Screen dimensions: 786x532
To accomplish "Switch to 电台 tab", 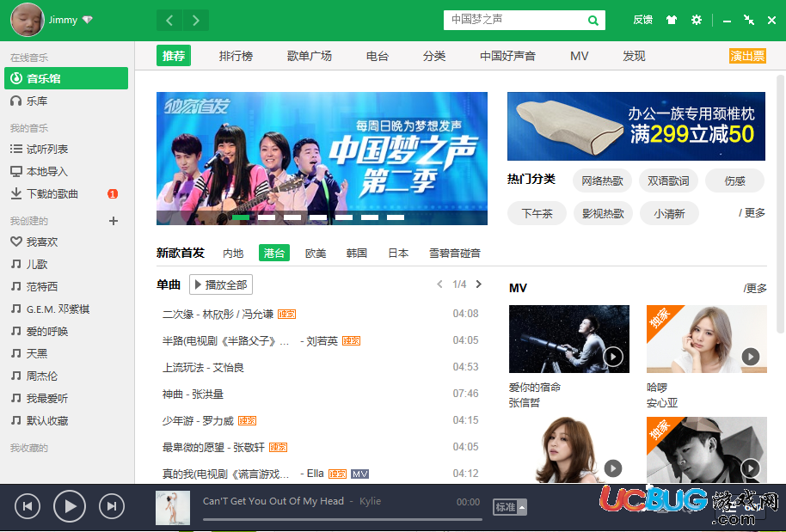I will tap(378, 56).
